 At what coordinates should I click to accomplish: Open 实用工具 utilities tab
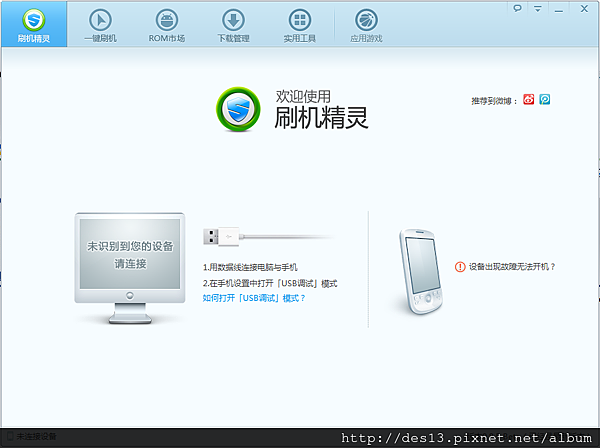click(x=300, y=25)
